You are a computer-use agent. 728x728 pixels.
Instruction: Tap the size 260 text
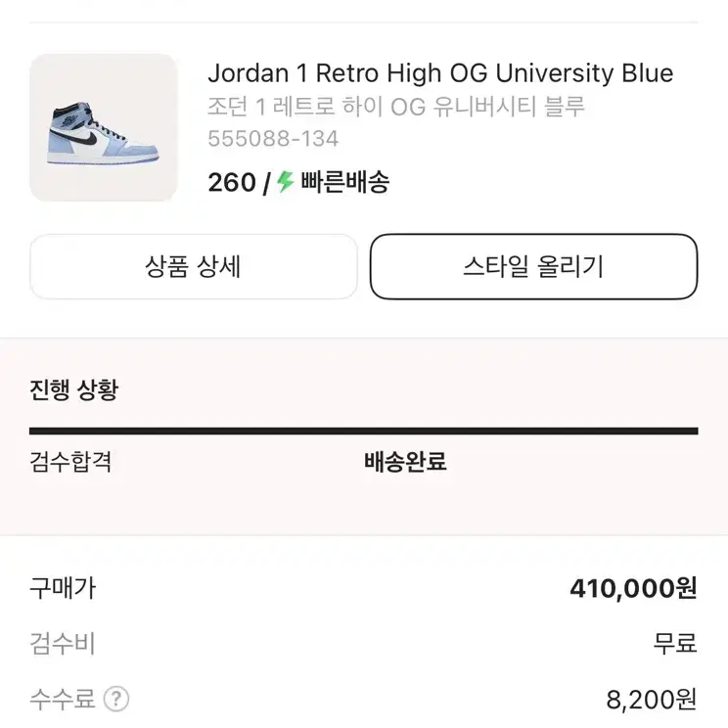pyautogui.click(x=232, y=182)
